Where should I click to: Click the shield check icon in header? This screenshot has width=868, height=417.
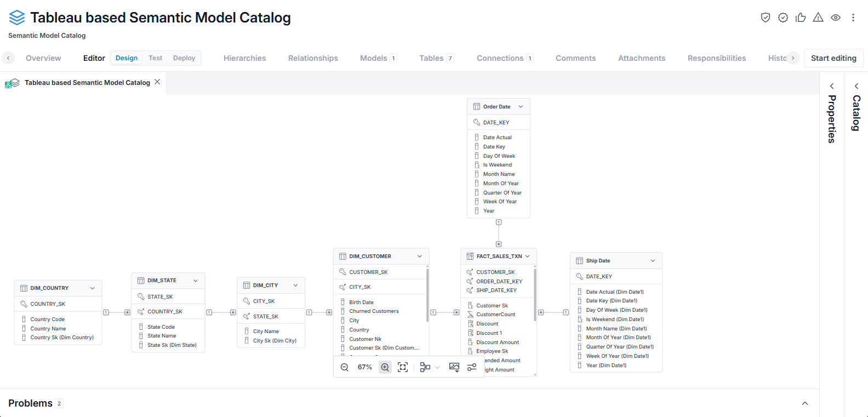pos(766,18)
